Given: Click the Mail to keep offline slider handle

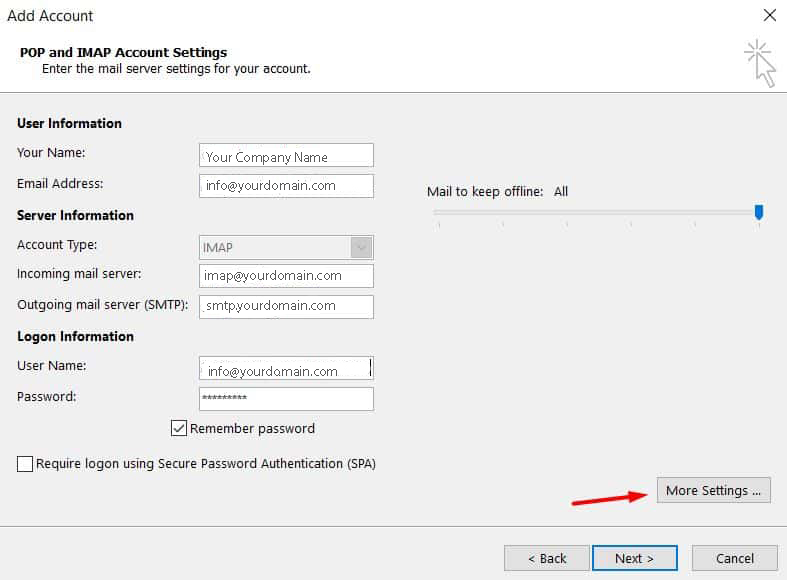Looking at the screenshot, I should (759, 212).
